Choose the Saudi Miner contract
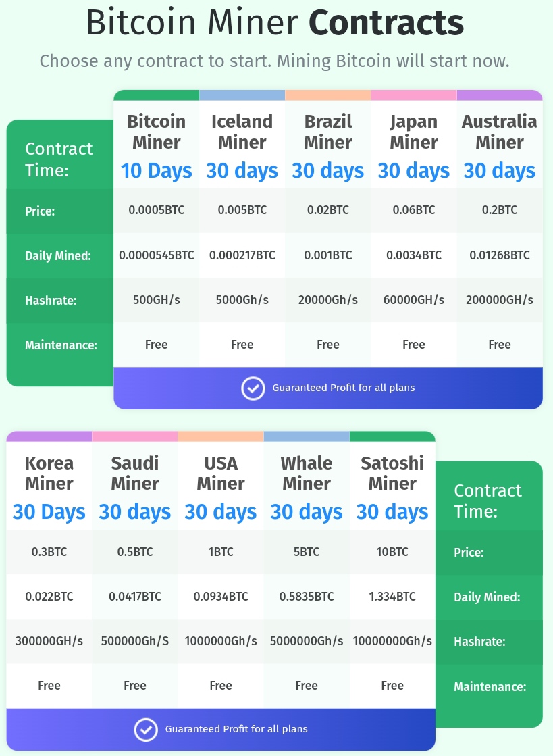This screenshot has height=756, width=553. (x=135, y=486)
